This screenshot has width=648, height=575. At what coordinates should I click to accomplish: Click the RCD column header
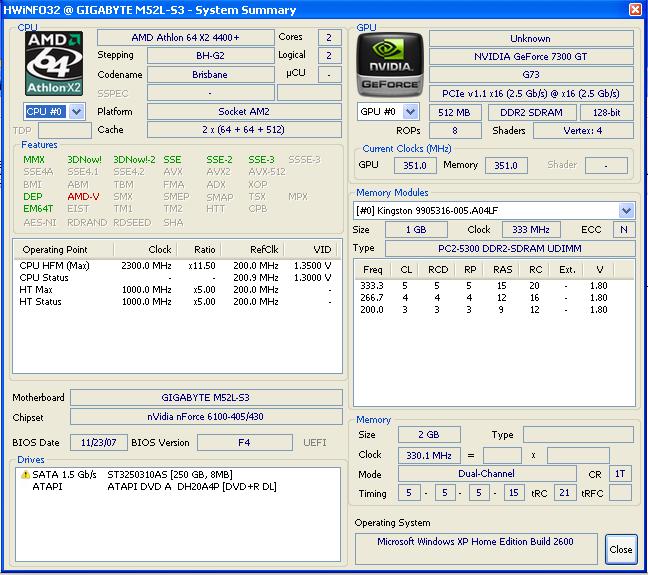pyautogui.click(x=438, y=270)
